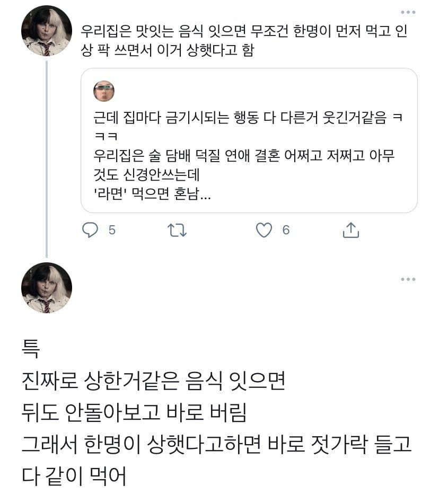This screenshot has height=504, width=439.
Task: Click the last line 다 같이 먹어
Action: click(x=74, y=476)
